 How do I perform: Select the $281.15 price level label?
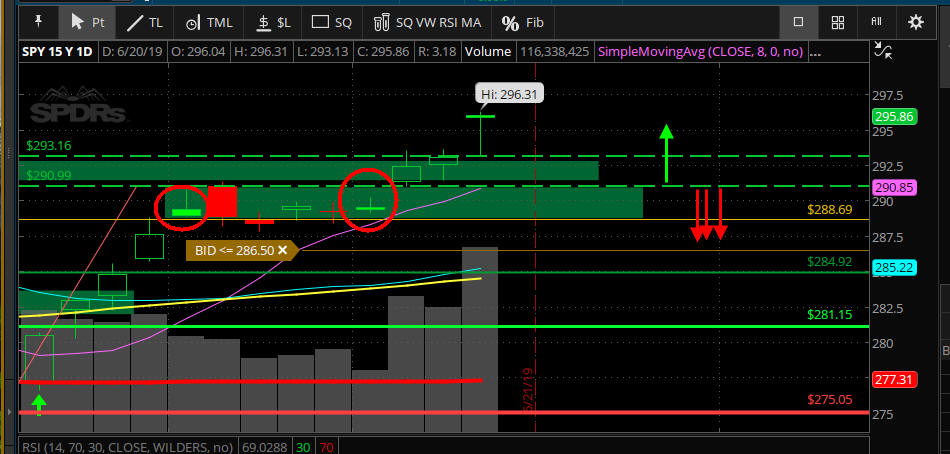[829, 315]
